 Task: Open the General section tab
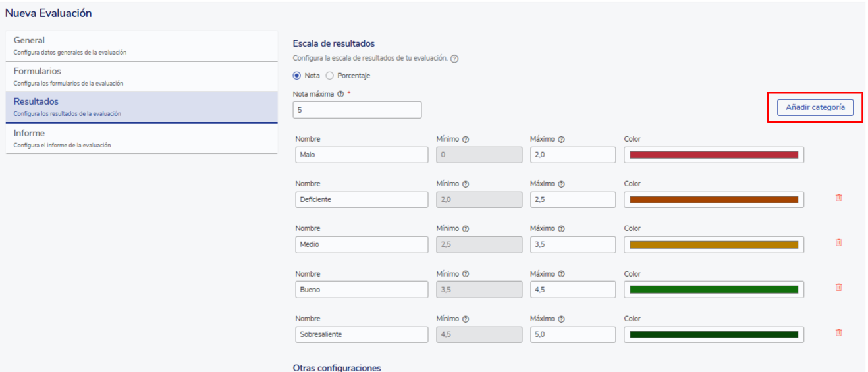141,45
